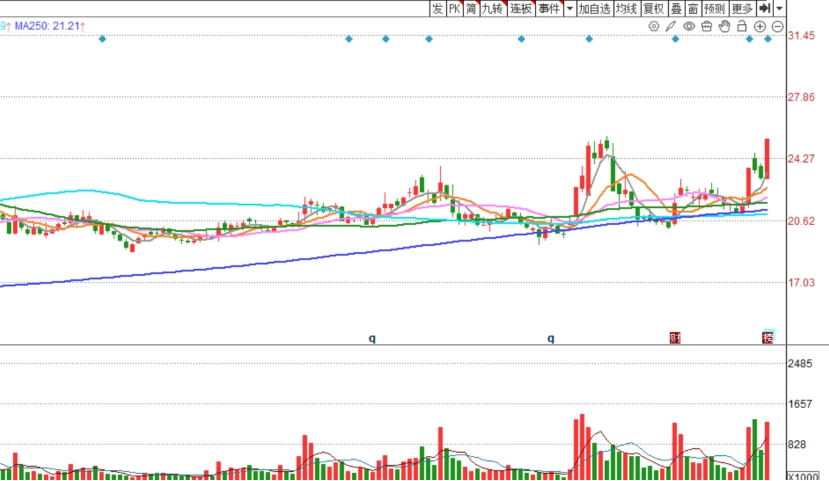Click the 2485 volume axis label
The height and width of the screenshot is (481, 829).
(800, 364)
